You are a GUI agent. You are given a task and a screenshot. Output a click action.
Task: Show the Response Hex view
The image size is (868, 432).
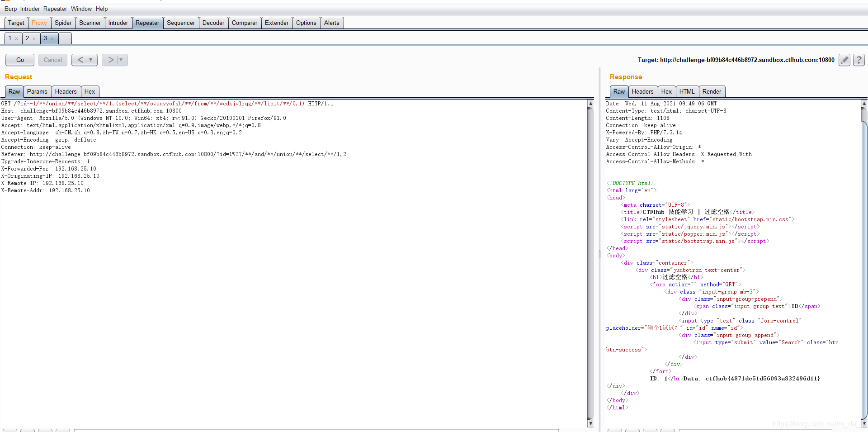tap(666, 91)
